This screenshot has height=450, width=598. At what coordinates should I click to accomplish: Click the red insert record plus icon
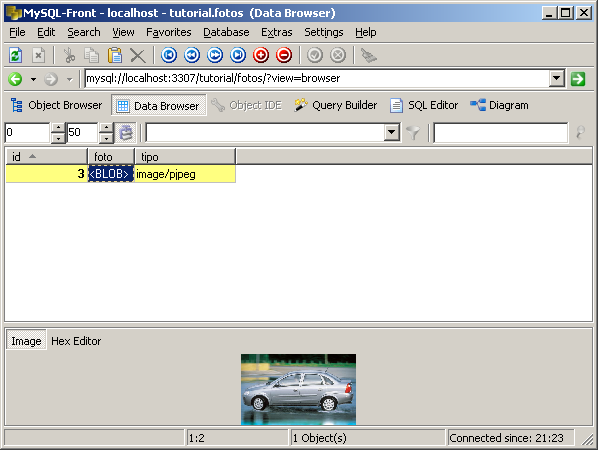261,55
